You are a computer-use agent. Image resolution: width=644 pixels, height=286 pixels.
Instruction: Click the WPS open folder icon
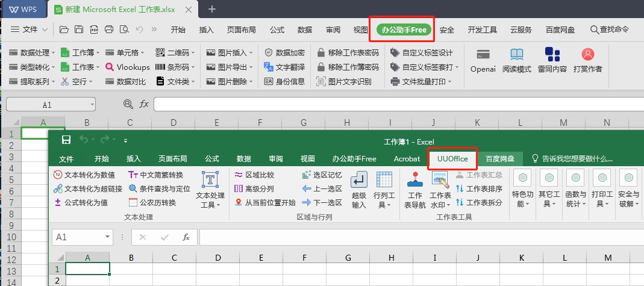[64, 29]
